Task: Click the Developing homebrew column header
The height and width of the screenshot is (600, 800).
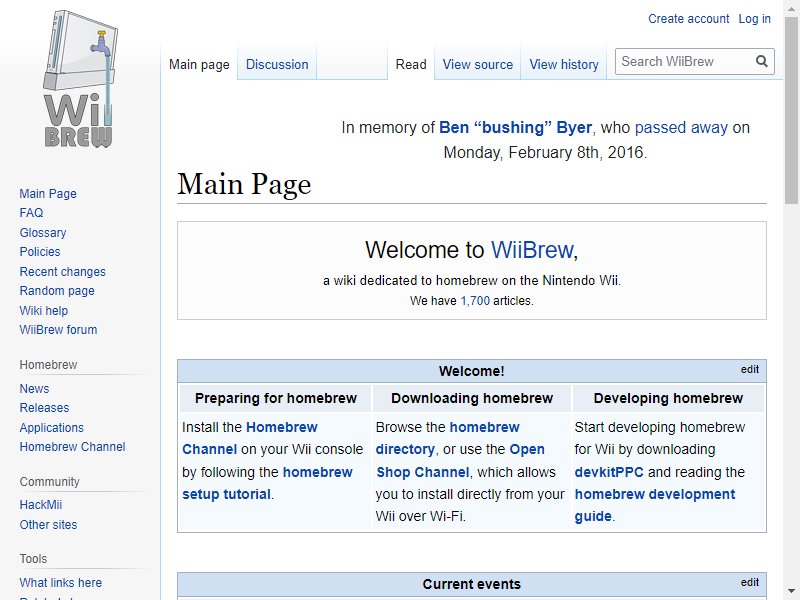Action: [668, 398]
